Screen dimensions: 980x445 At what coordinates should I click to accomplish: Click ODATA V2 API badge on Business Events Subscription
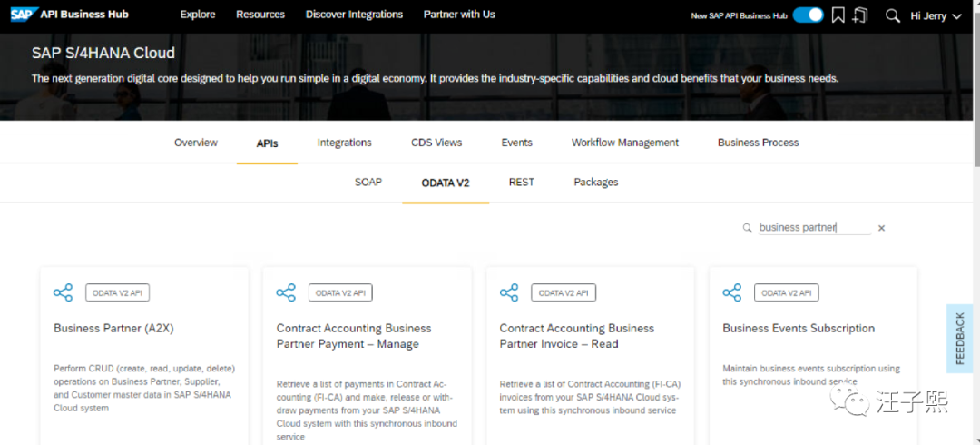(x=786, y=292)
